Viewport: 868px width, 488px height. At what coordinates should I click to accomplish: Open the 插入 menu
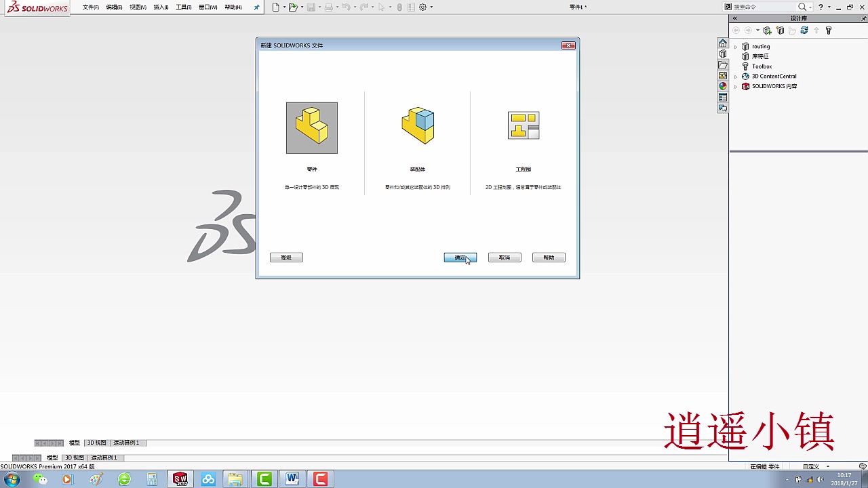click(161, 7)
